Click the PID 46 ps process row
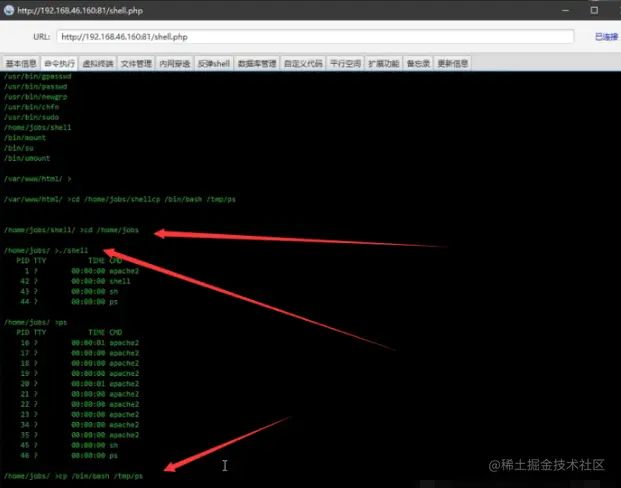Viewport: 621px width, 488px height. 69,456
